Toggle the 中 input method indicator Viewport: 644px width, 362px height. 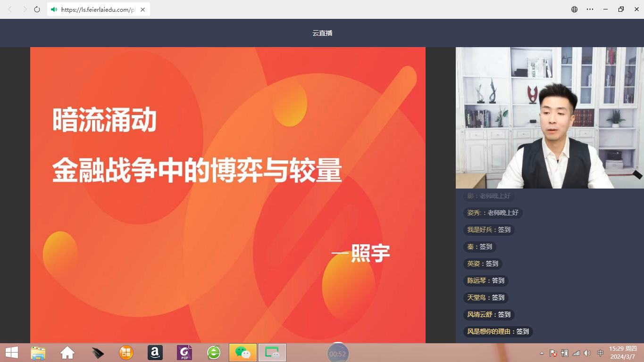(600, 353)
